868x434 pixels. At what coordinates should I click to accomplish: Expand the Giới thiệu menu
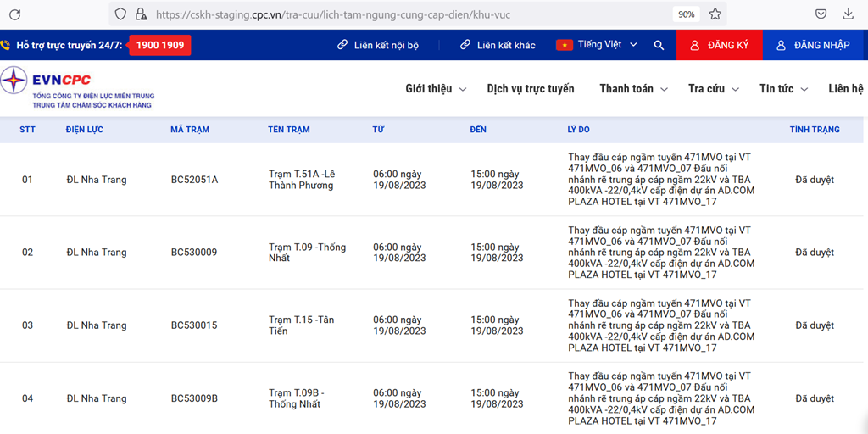[x=436, y=89]
